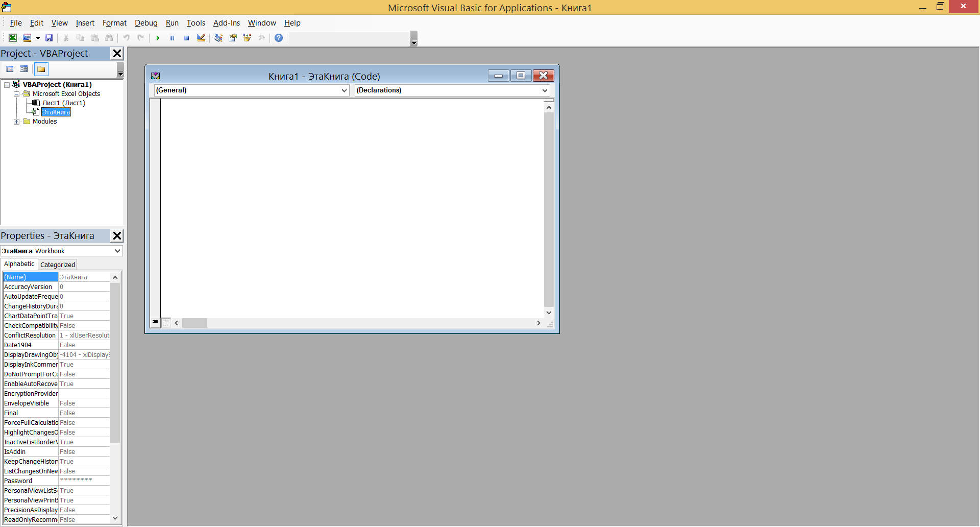Click Properties list vertical scrollbar thumb
This screenshot has height=527, width=980.
115,362
